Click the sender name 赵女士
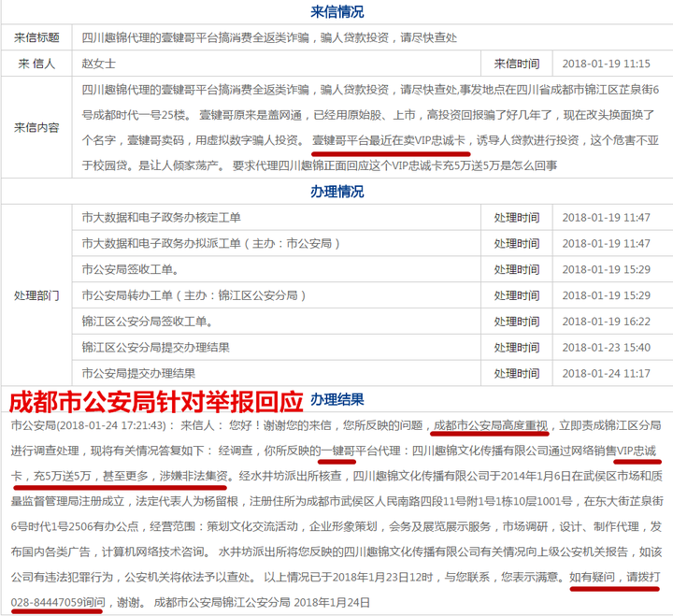The height and width of the screenshot is (616, 673). click(99, 64)
